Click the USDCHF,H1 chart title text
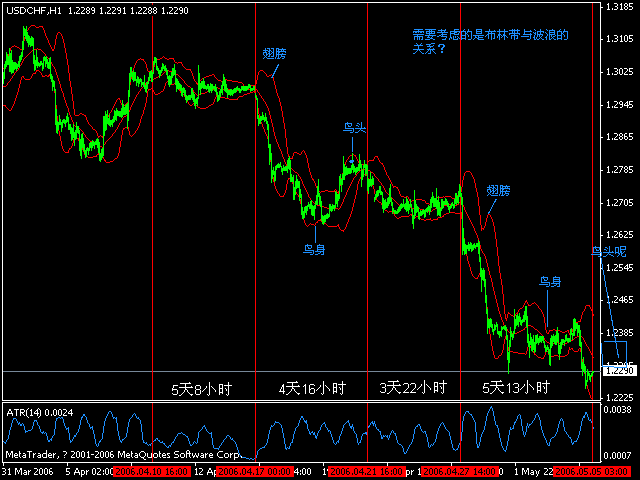 click(x=97, y=11)
